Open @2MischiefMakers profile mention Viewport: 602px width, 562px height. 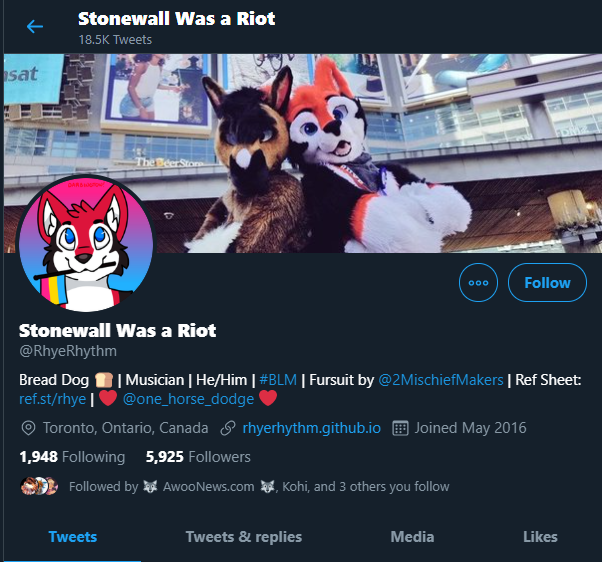[x=440, y=380]
